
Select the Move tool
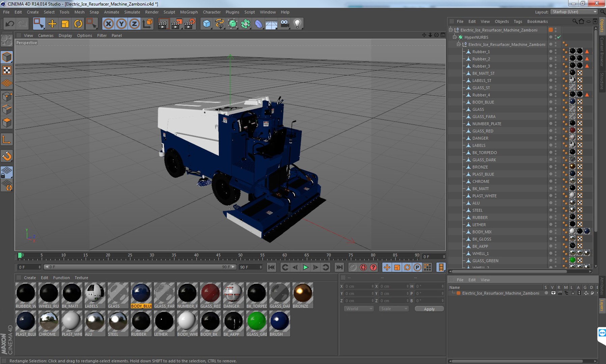[x=52, y=24]
